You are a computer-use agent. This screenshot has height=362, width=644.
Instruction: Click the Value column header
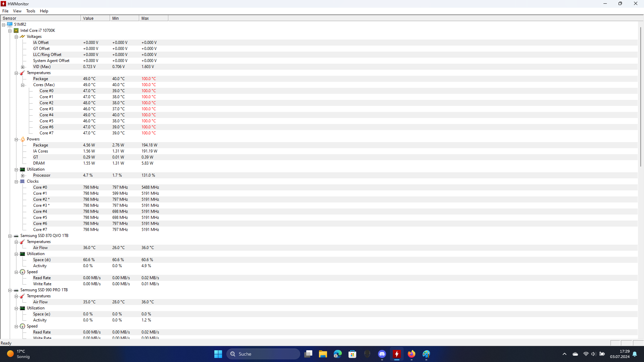[95, 18]
